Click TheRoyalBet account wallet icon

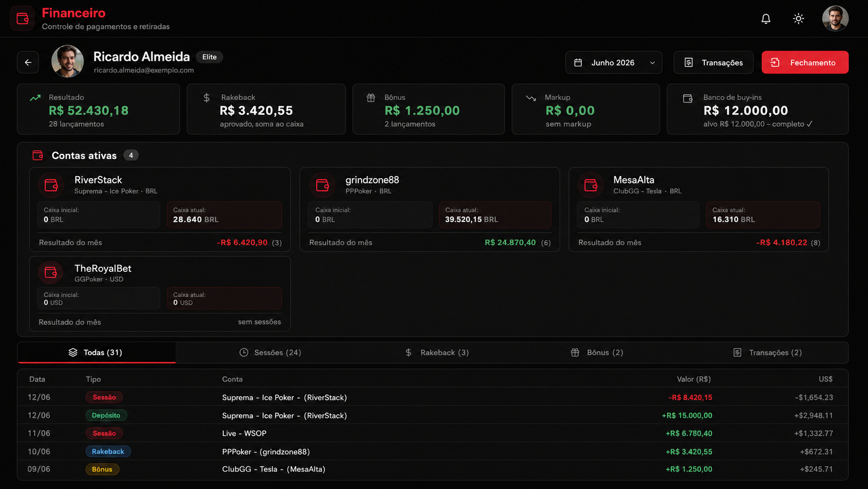coord(50,272)
